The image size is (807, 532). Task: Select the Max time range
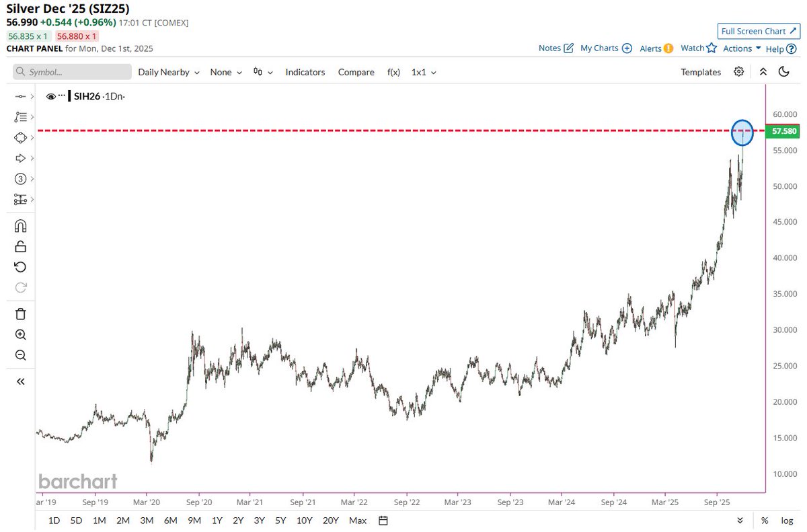coord(358,521)
